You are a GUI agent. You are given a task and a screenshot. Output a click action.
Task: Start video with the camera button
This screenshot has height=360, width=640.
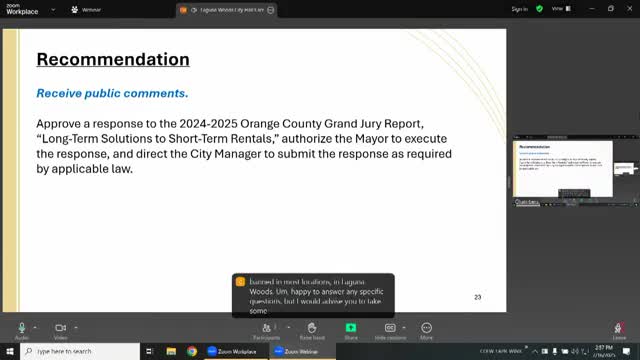pyautogui.click(x=60, y=331)
